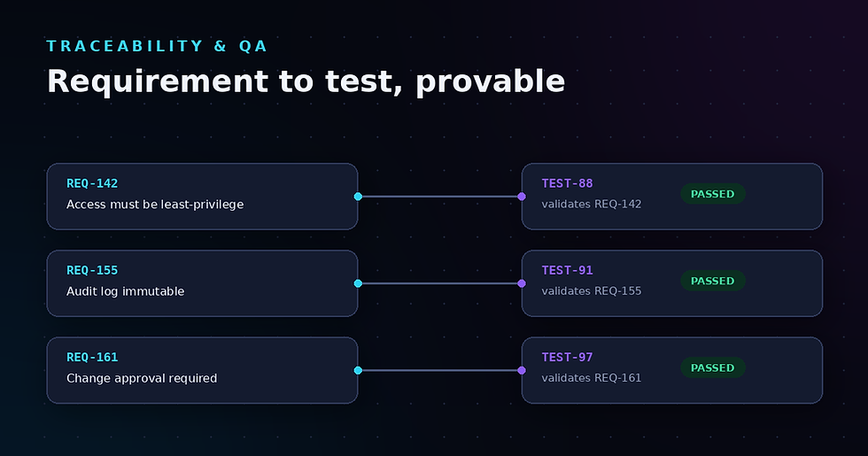The image size is (868, 456).
Task: Click the purple connector dot beside TEST-97
Action: coord(522,370)
